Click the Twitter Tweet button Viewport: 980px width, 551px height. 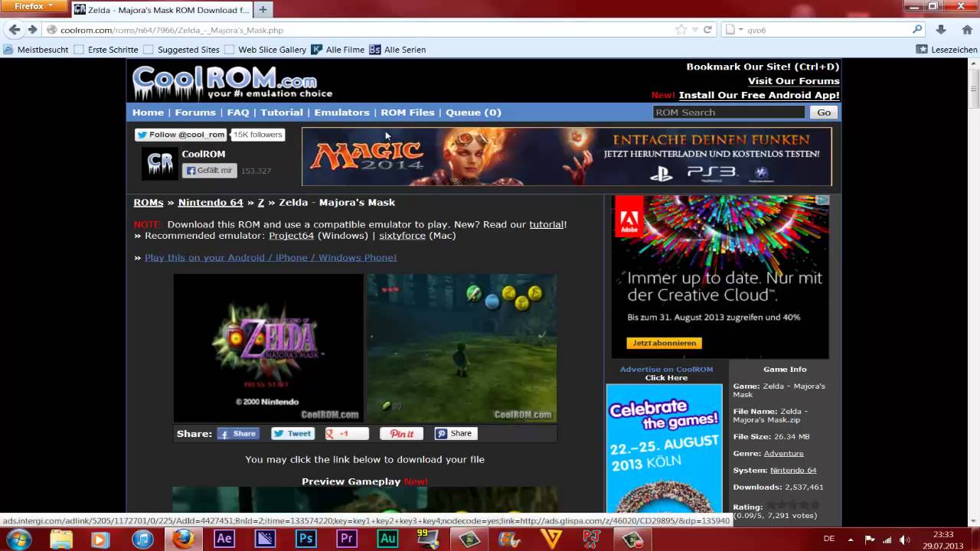292,433
